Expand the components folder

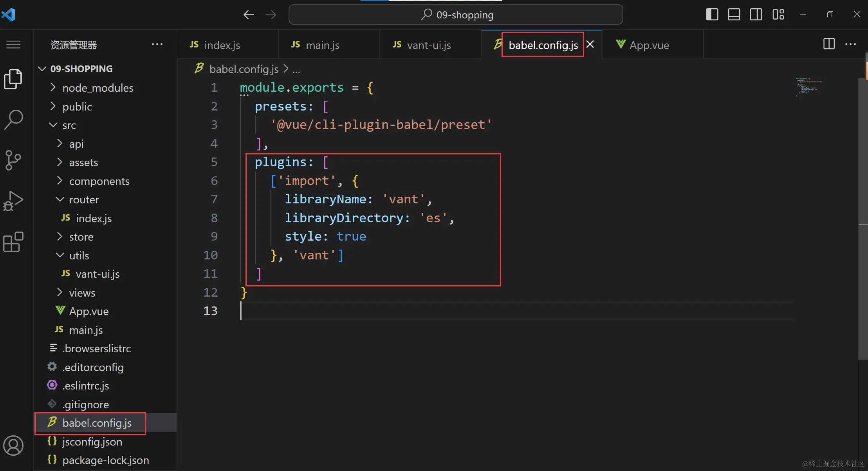105,181
